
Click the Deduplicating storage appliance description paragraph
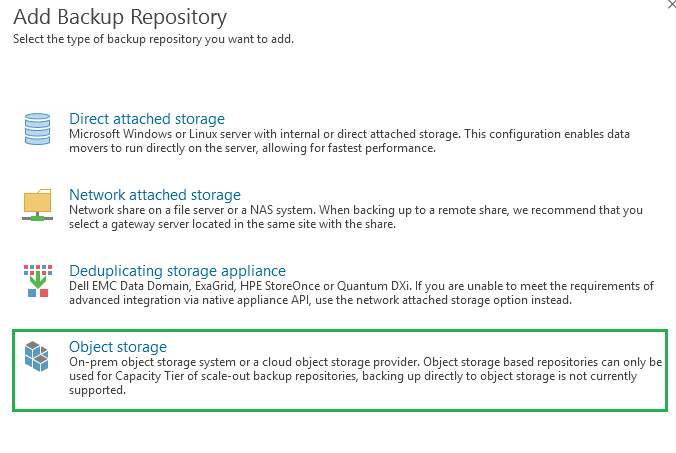[350, 293]
